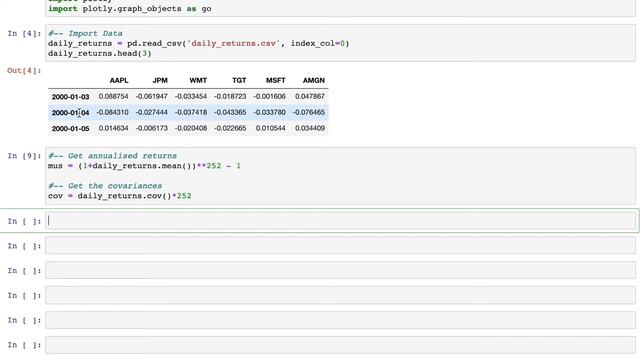640x360 pixels.
Task: Click the In [9] annualised returns code cell
Action: (x=340, y=176)
